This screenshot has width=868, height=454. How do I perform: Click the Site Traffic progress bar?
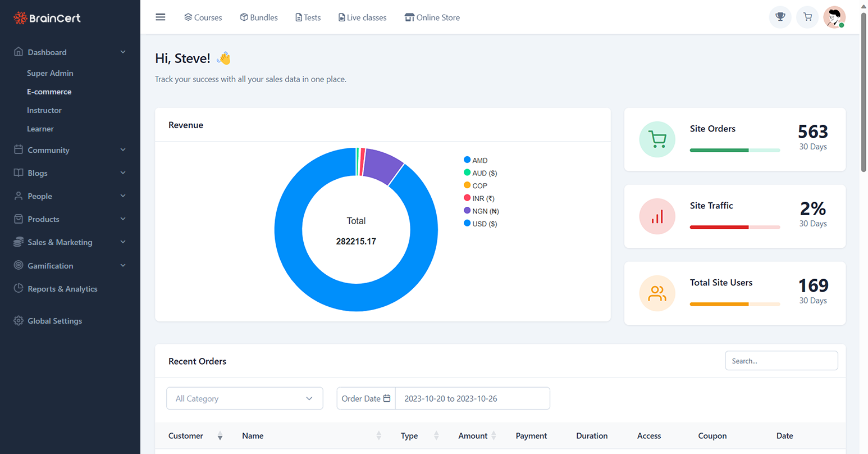(734, 227)
